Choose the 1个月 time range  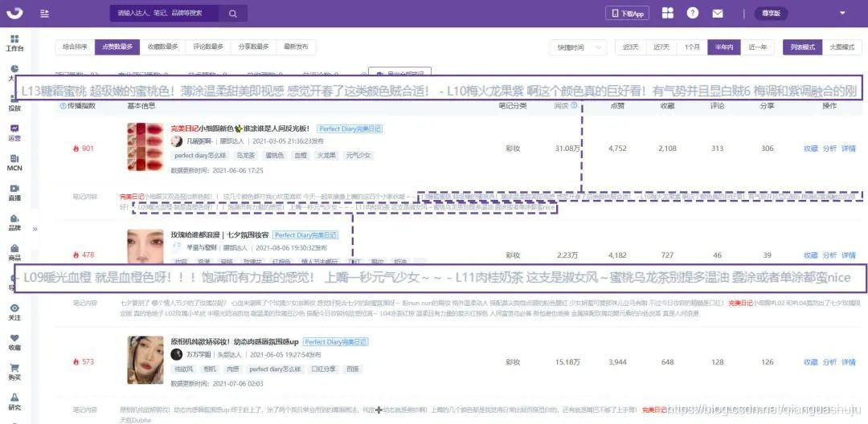pyautogui.click(x=692, y=47)
